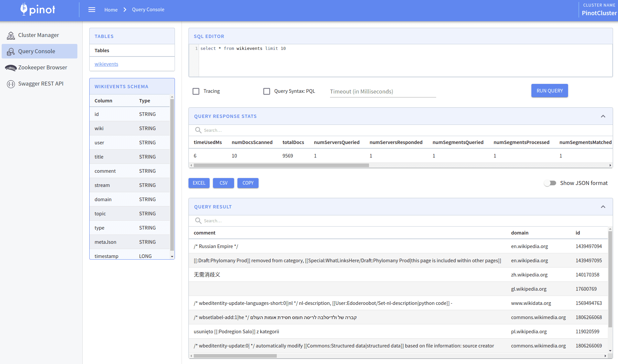This screenshot has width=618, height=364.
Task: Go to Home breadcrumb
Action: click(111, 10)
